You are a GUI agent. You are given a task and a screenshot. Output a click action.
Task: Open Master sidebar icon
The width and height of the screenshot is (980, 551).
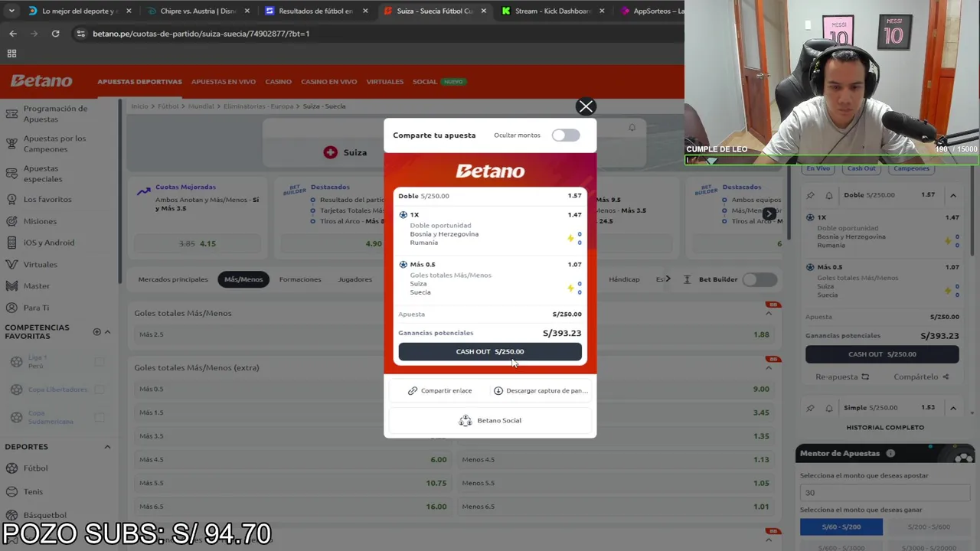click(11, 285)
